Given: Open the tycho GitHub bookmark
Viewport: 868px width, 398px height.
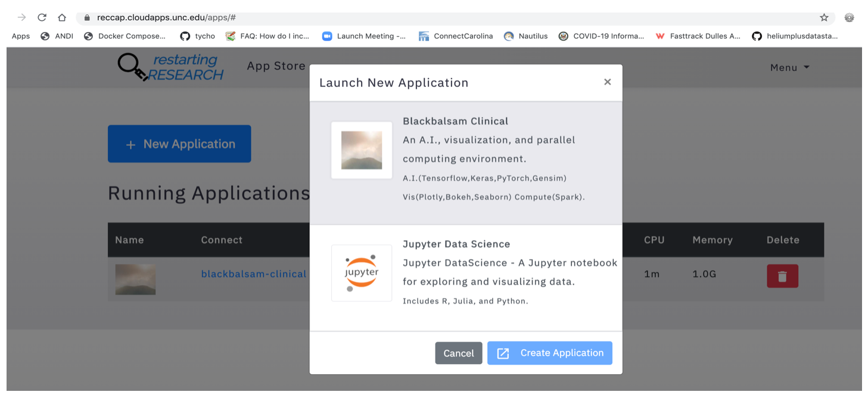Looking at the screenshot, I should point(198,36).
